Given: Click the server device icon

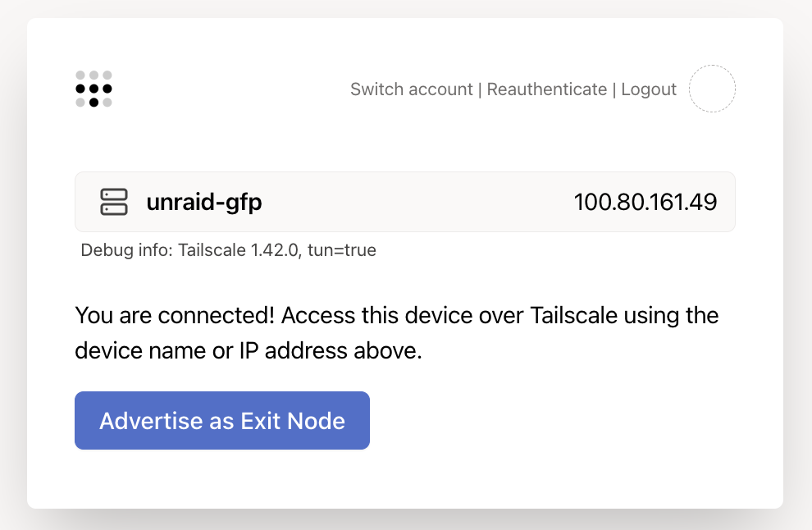Looking at the screenshot, I should click(x=114, y=202).
